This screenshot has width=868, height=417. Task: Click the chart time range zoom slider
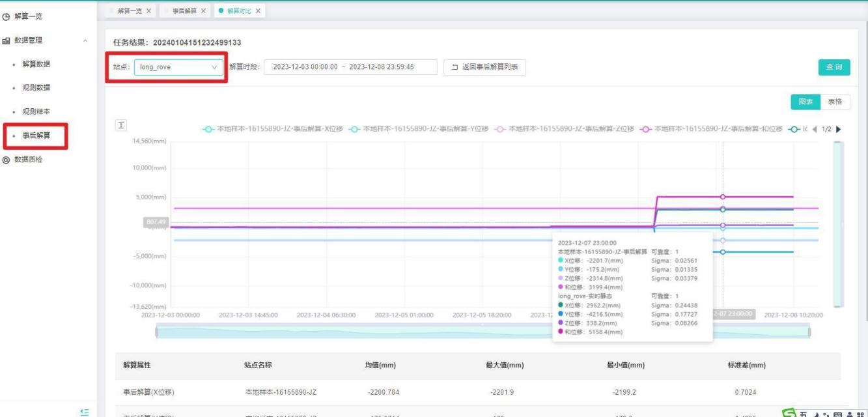(x=482, y=331)
